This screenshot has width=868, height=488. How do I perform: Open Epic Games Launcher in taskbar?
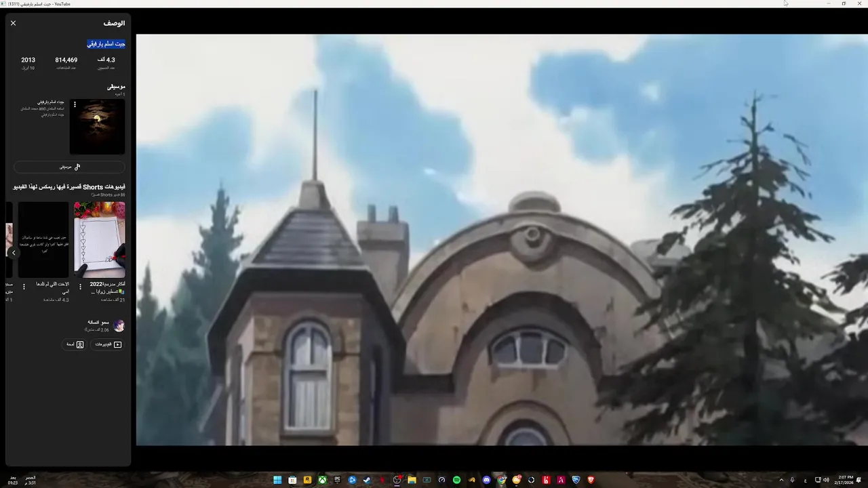(337, 480)
